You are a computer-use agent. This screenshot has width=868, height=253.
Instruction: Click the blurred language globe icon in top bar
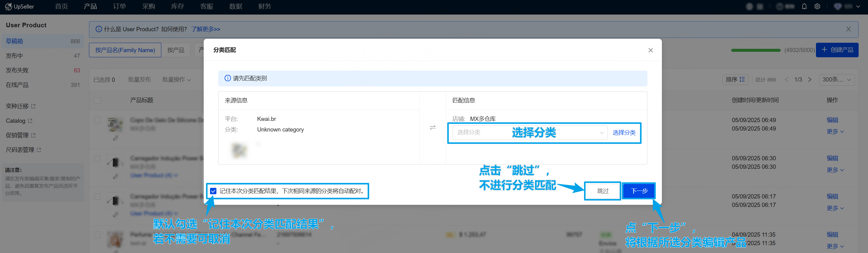749,6
